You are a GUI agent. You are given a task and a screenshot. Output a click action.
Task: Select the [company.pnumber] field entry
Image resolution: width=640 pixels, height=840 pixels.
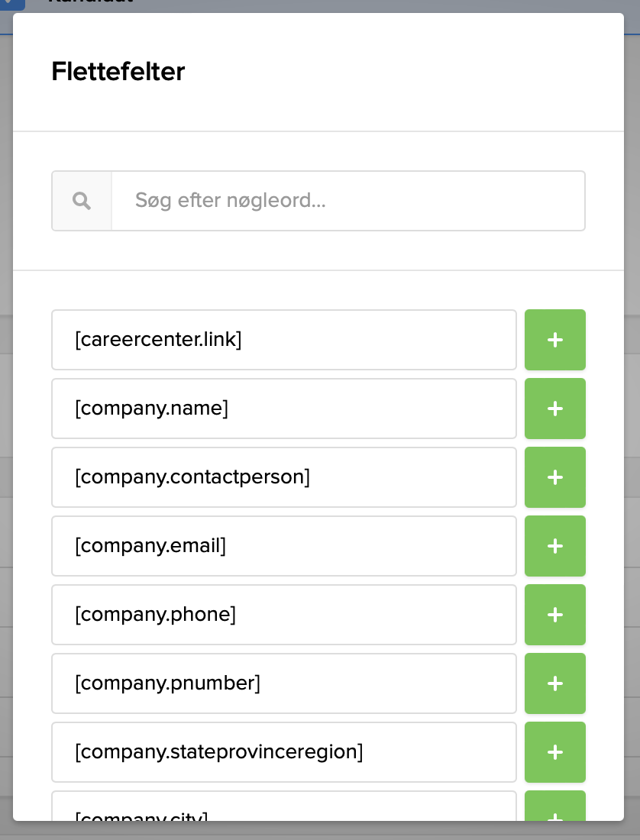(x=283, y=683)
